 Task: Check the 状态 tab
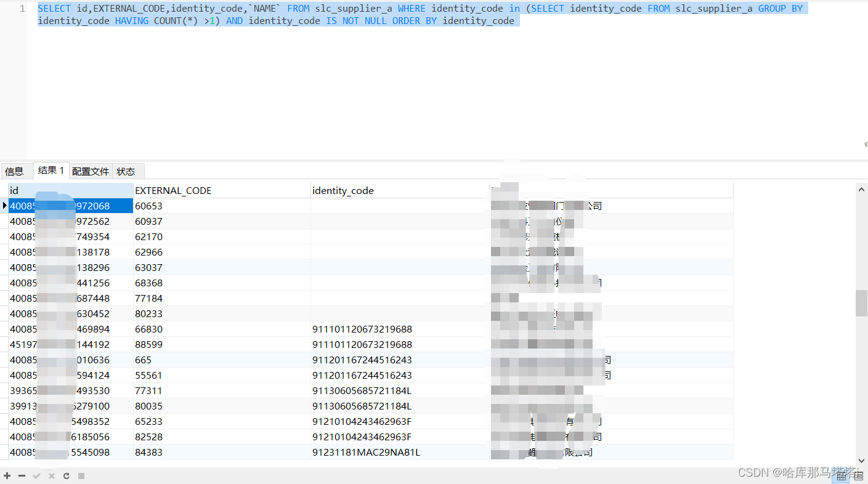(x=126, y=171)
